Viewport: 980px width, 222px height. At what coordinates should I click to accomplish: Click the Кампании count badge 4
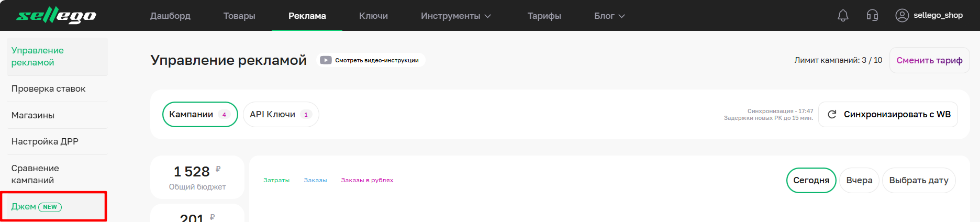point(224,115)
